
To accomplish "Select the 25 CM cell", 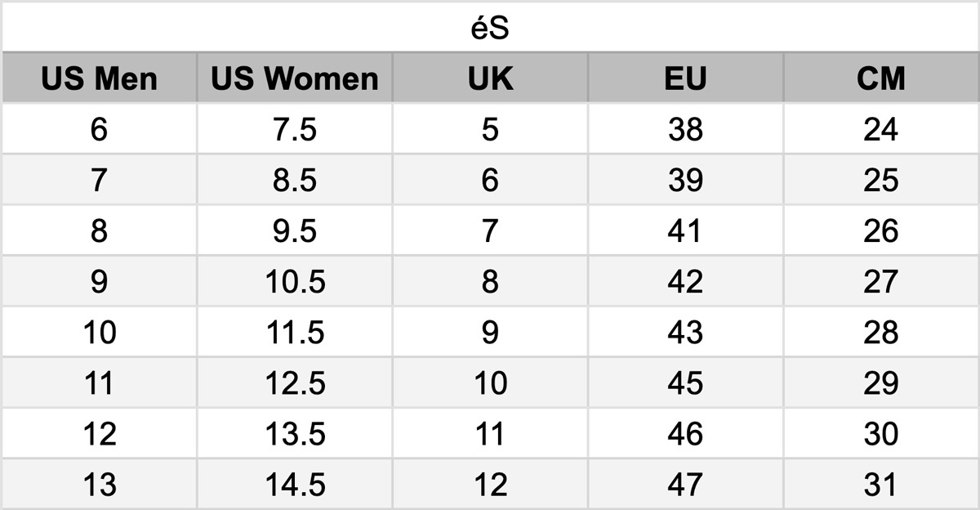I will tap(881, 180).
